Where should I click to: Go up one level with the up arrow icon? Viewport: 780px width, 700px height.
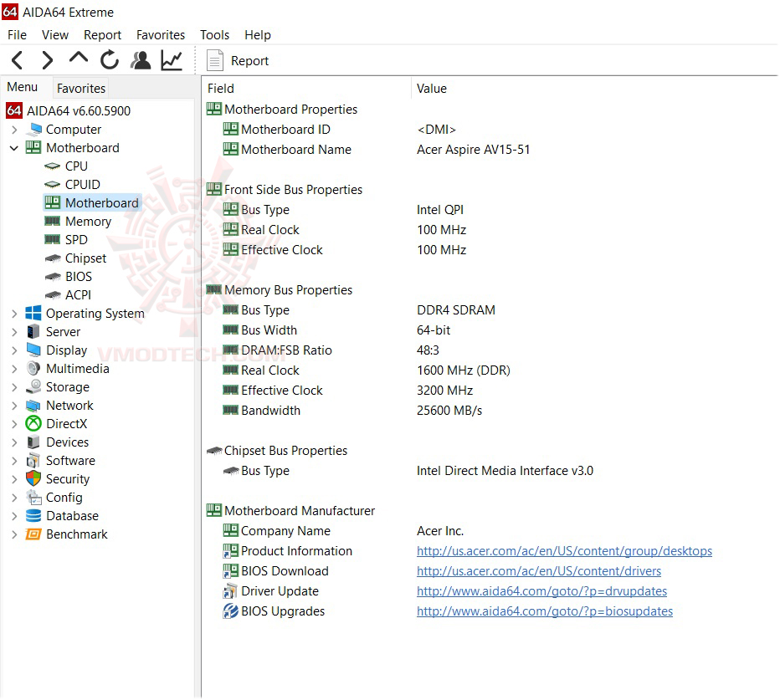[78, 59]
